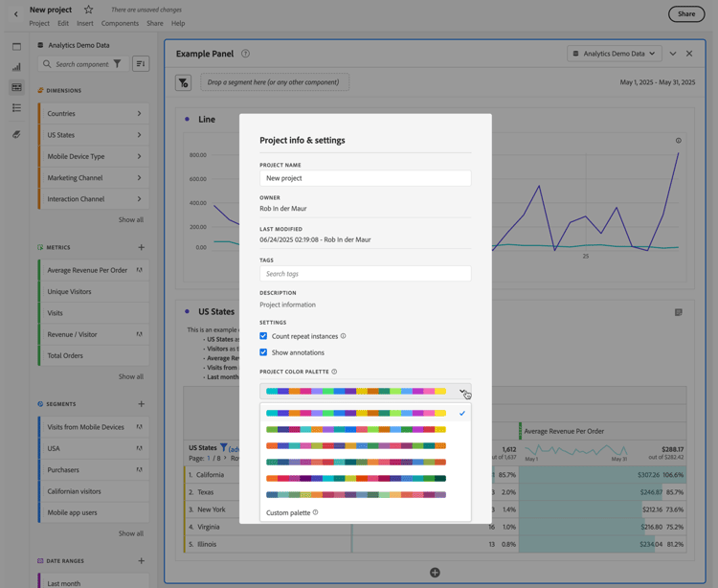
Task: Uncheck Count repeat instances
Action: point(263,336)
